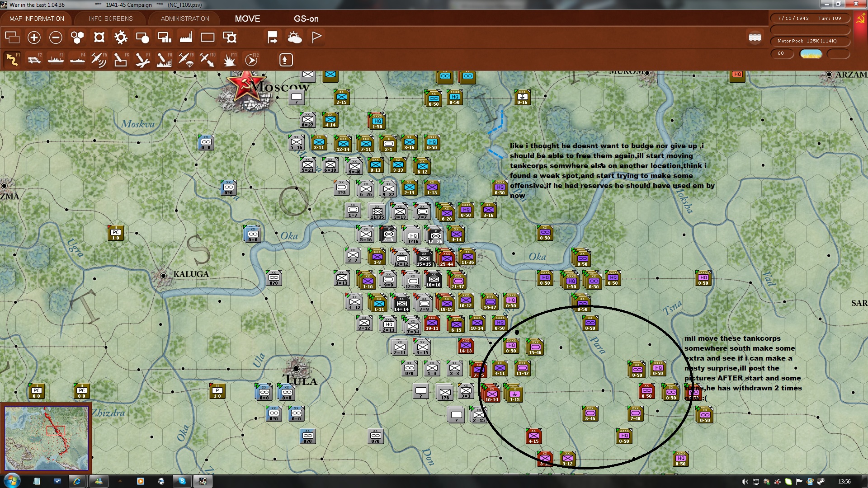Screen dimensions: 868x488
Task: Open the Windows Start menu
Action: click(12, 481)
